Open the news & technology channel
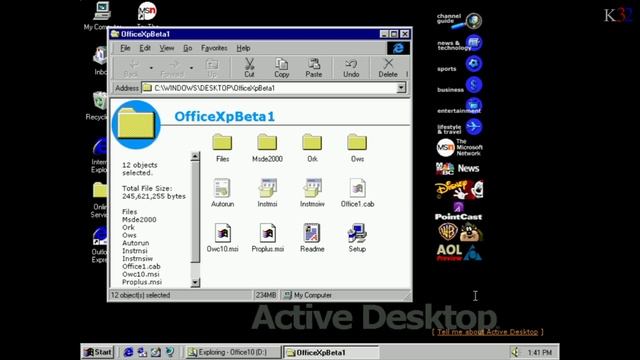Image resolution: width=640 pixels, height=360 pixels. point(459,43)
